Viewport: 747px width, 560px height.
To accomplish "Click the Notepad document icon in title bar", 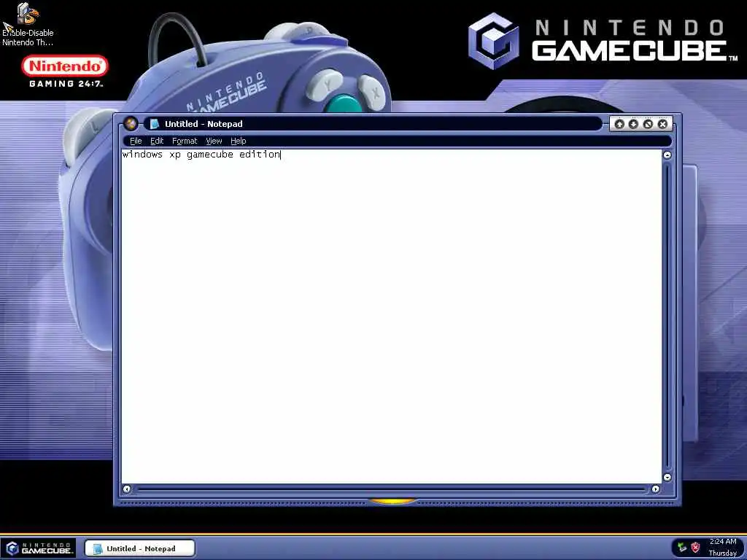I will (x=154, y=124).
